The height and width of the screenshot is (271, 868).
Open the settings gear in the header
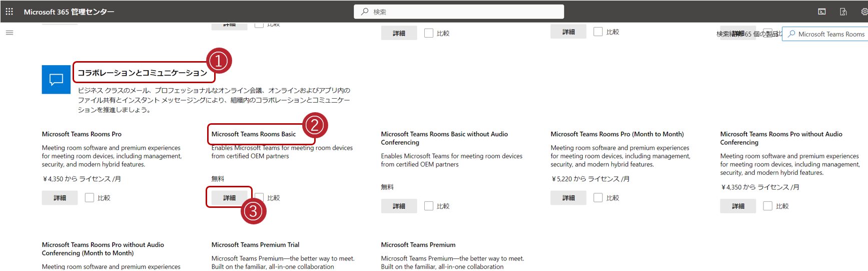864,12
